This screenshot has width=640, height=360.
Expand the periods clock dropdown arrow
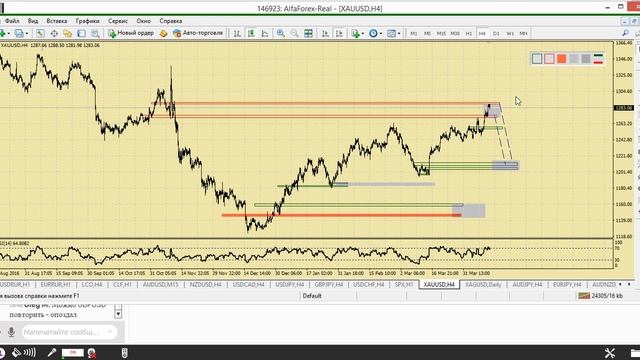(x=380, y=33)
